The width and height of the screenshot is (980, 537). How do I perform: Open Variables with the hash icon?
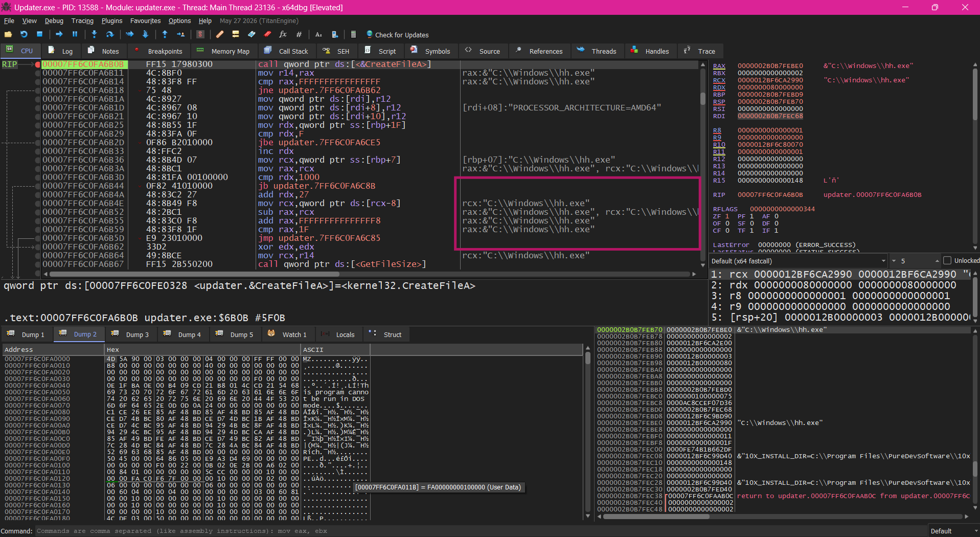[x=299, y=34]
